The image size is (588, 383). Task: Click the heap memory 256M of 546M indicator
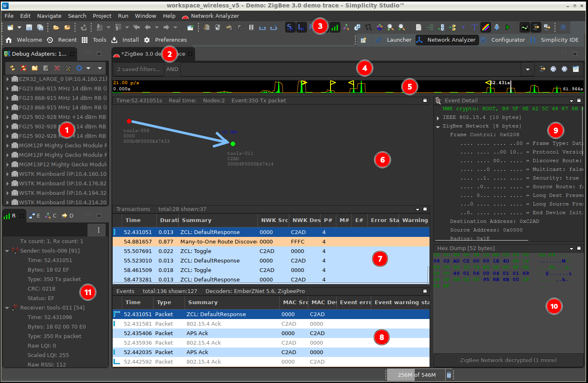click(416, 375)
